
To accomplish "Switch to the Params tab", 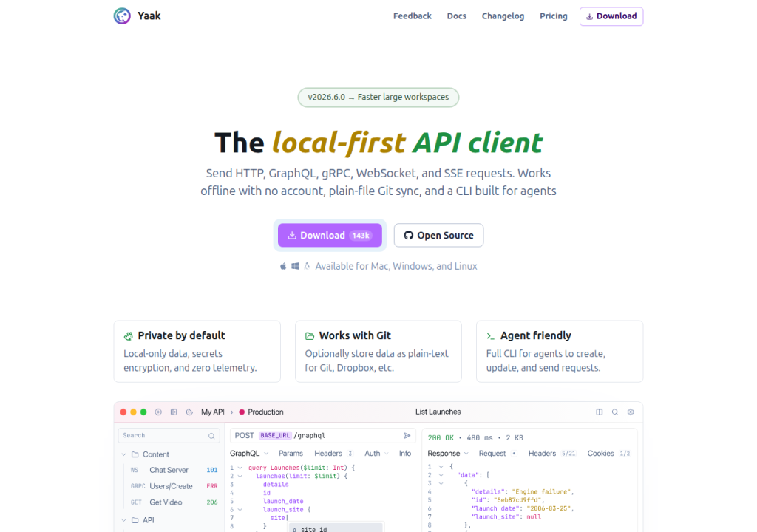I will [x=291, y=454].
